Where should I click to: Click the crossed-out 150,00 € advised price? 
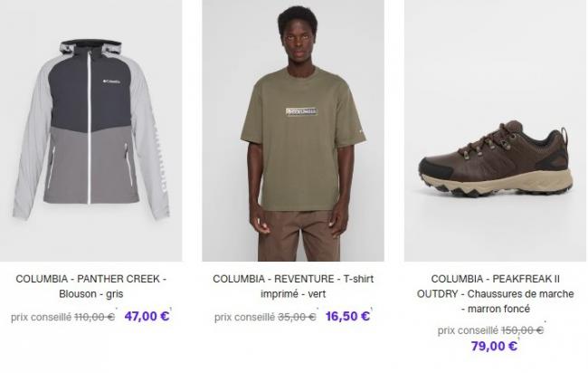click(522, 330)
